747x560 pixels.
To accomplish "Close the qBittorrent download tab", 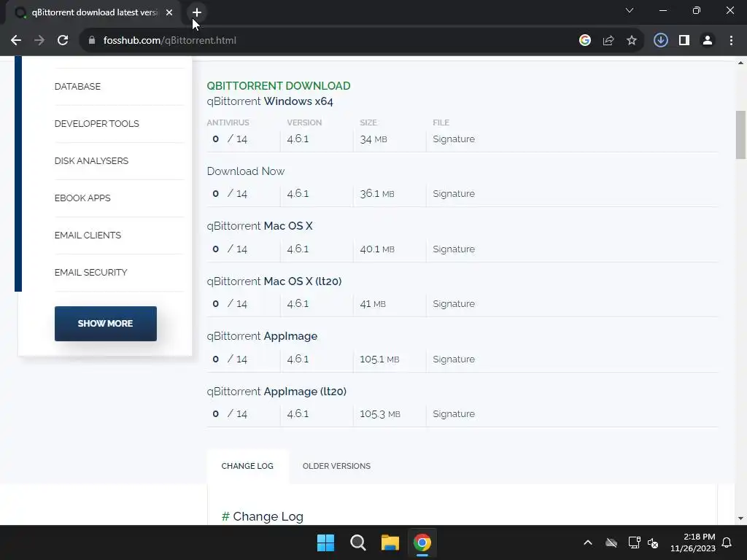I will coord(169,12).
